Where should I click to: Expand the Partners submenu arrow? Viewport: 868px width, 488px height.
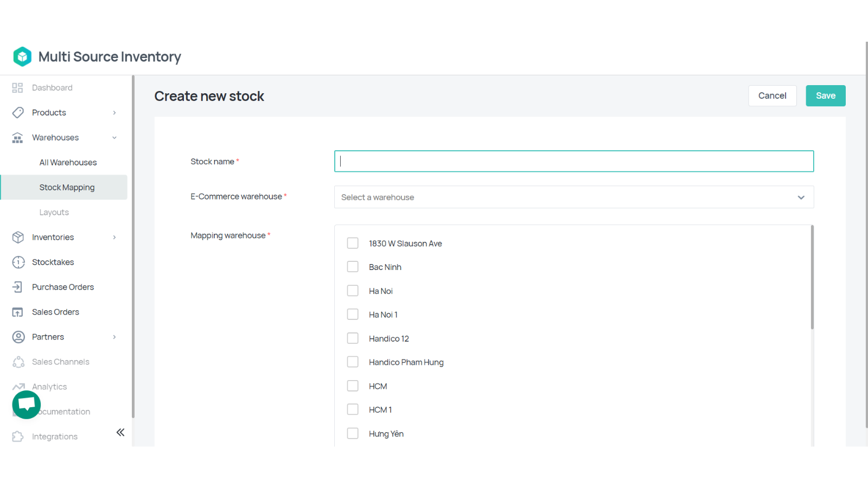coord(114,337)
